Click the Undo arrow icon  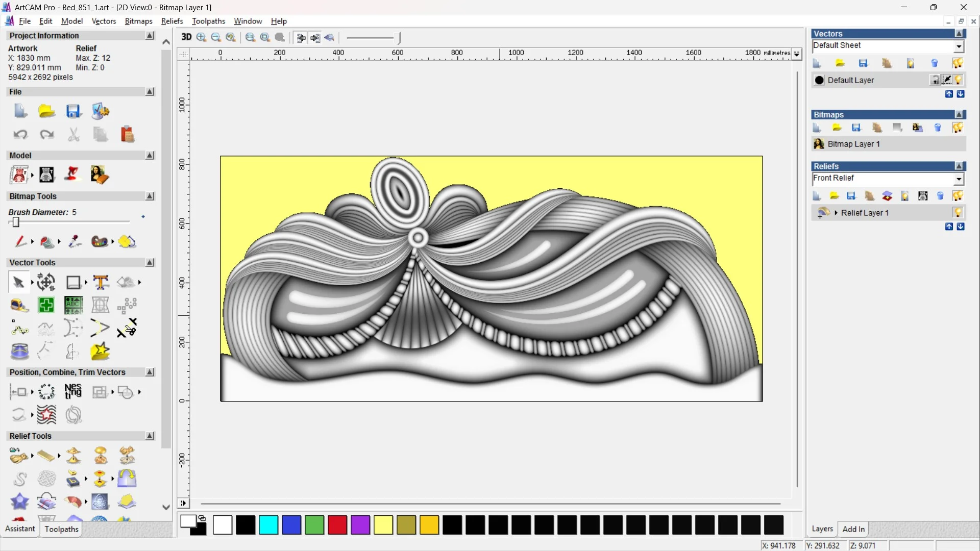[20, 135]
